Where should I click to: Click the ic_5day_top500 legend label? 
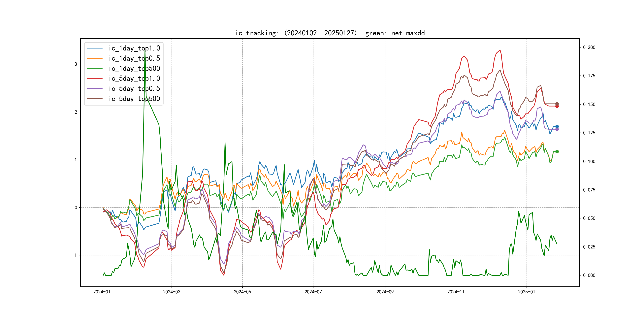[x=134, y=99]
